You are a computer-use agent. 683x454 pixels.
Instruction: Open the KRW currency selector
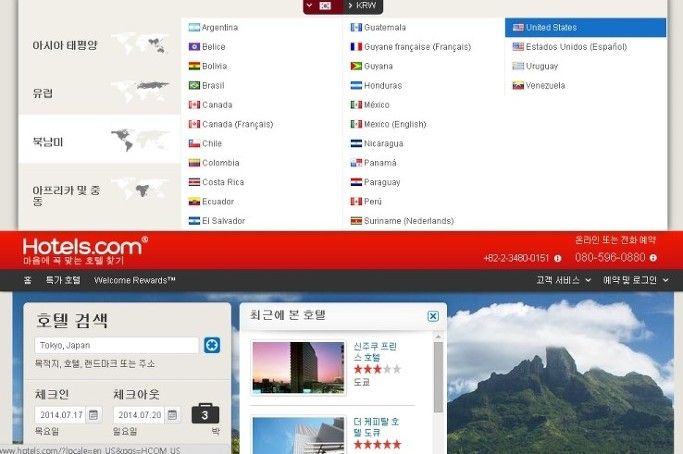363,6
